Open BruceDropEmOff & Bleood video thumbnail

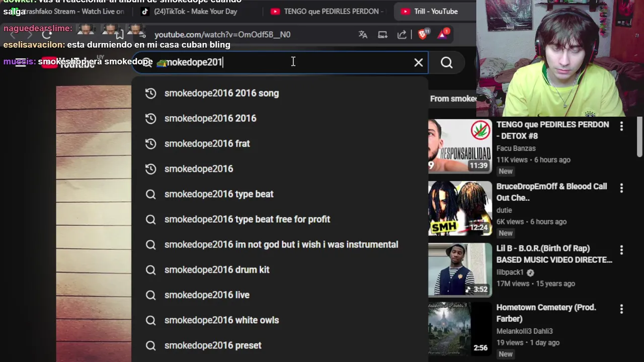(x=460, y=208)
